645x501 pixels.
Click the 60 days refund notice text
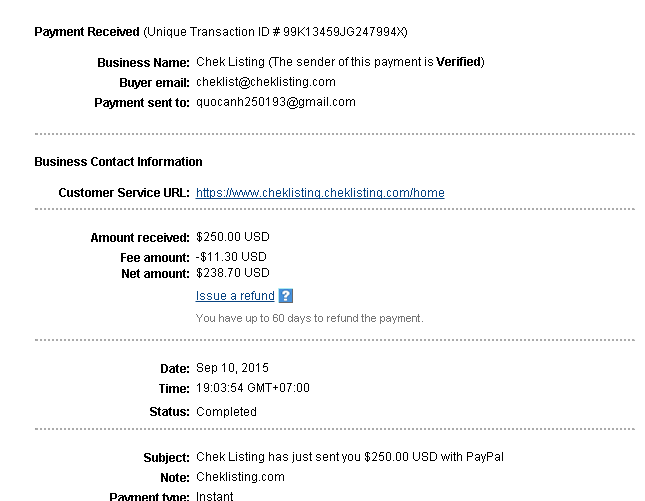tap(309, 319)
